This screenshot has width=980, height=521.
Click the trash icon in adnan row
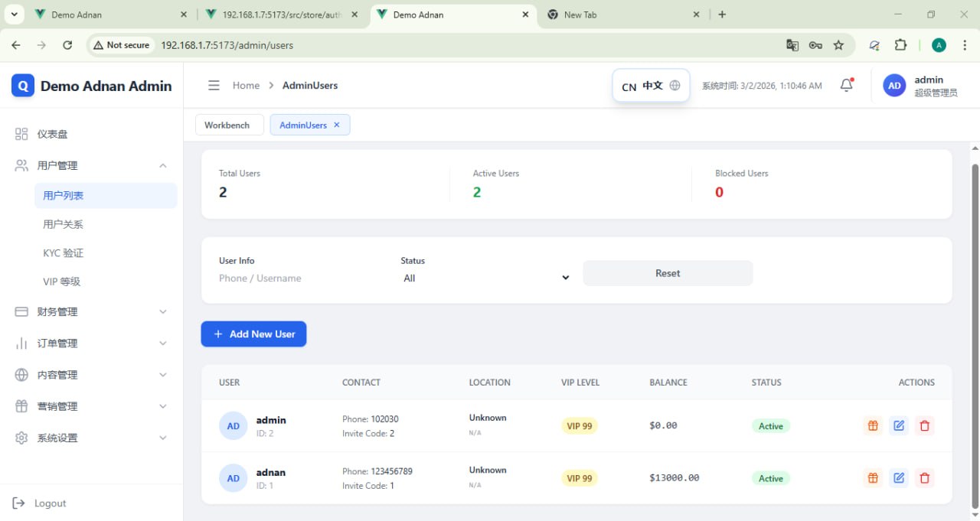(x=925, y=478)
